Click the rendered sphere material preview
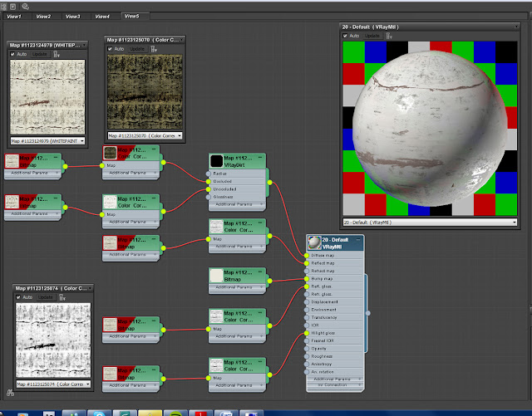Screen dimensions: 532x416 pos(430,128)
